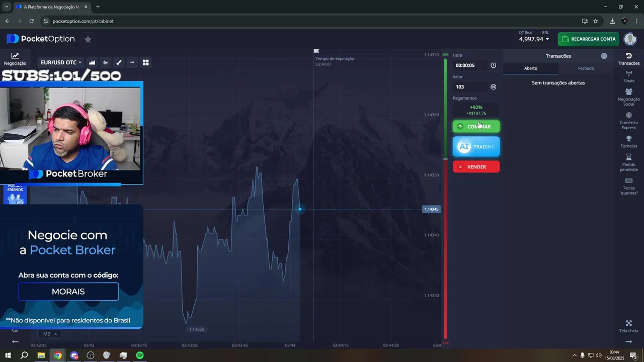
Task: Click the MORAIS promo code box
Action: point(68,292)
